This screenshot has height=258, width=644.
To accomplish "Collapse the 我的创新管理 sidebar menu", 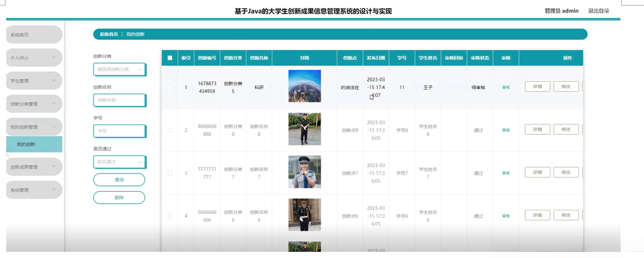I will (34, 127).
